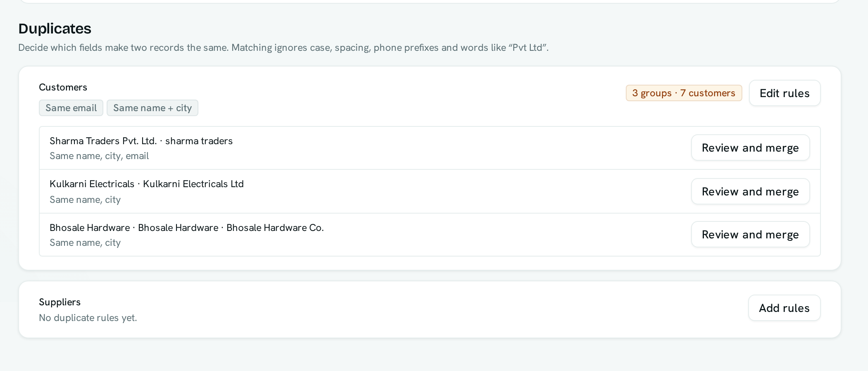This screenshot has height=371, width=868.
Task: Open the Bhosale Hardware Co. row
Action: (430, 235)
